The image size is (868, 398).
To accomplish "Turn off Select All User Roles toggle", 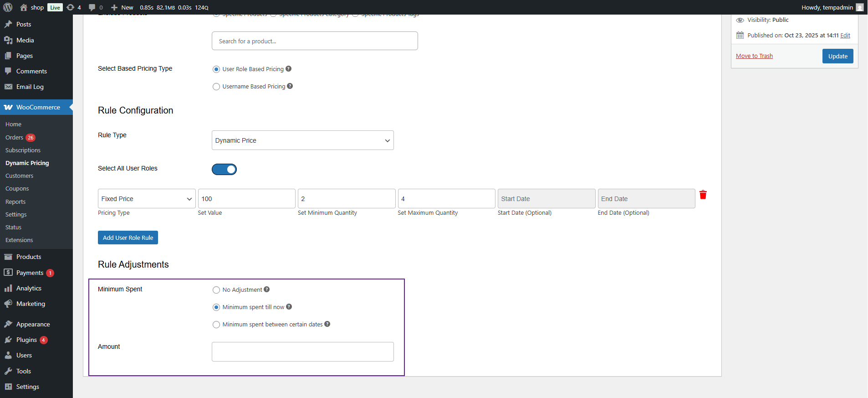I will 224,170.
